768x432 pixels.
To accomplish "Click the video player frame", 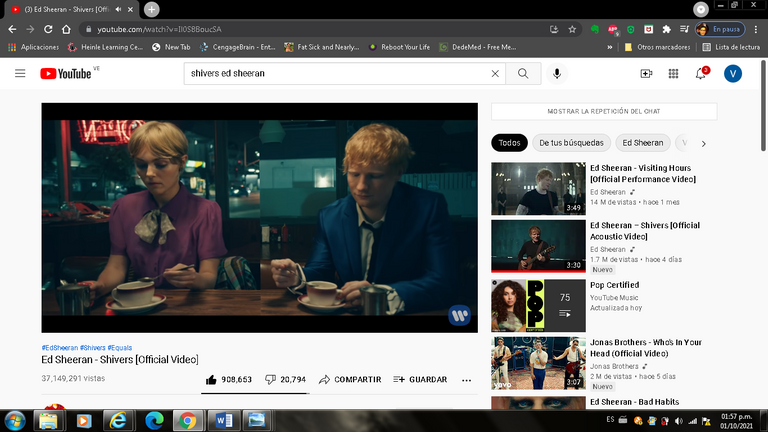I will [260, 218].
